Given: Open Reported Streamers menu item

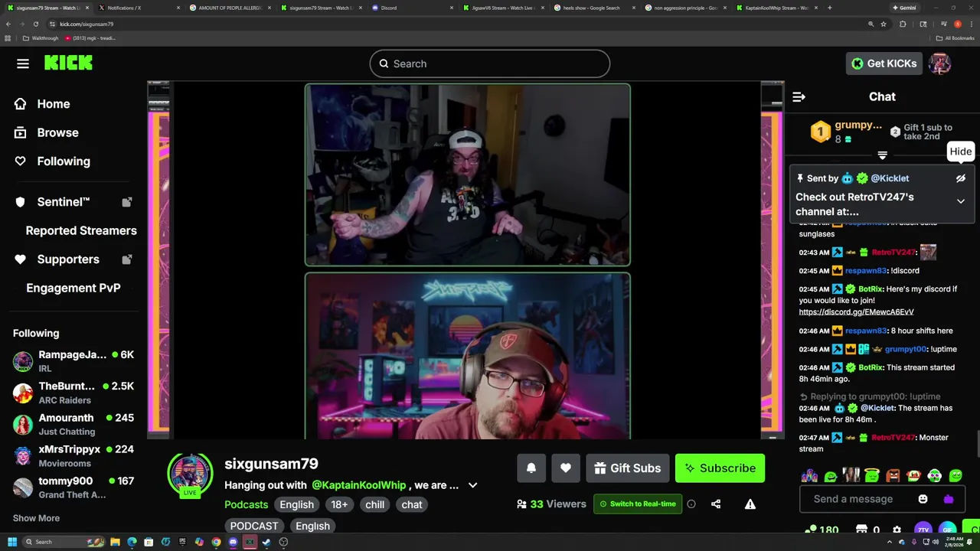Looking at the screenshot, I should (81, 230).
